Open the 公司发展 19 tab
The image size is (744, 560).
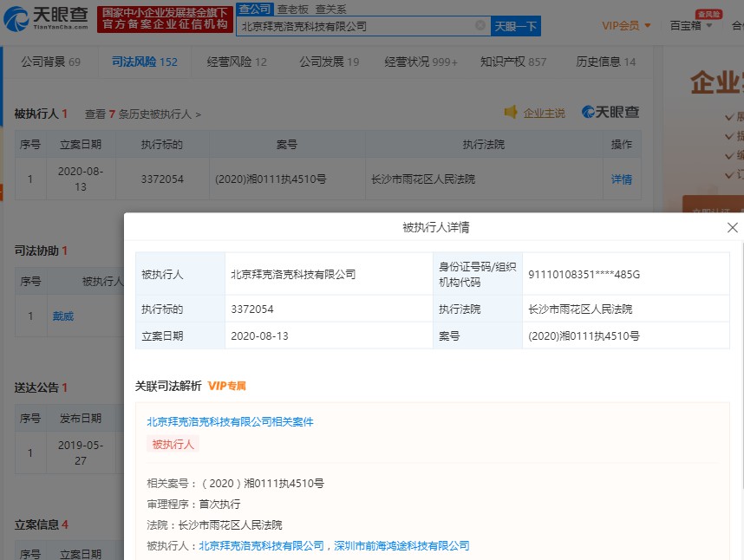click(x=330, y=62)
